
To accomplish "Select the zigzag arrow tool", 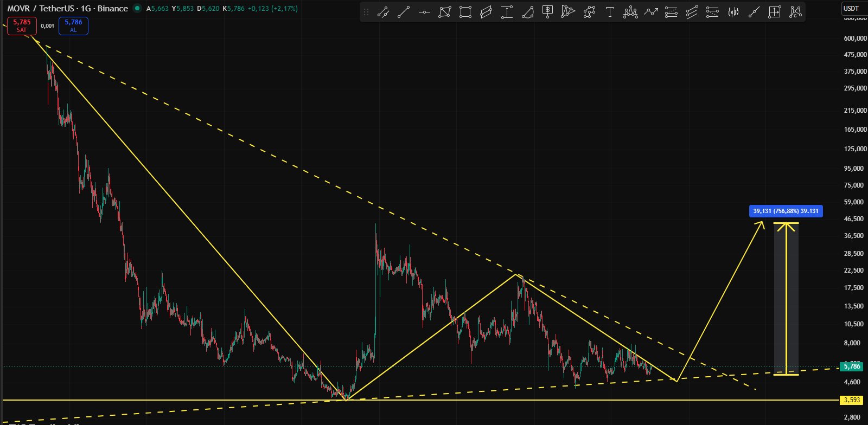I will click(x=651, y=12).
